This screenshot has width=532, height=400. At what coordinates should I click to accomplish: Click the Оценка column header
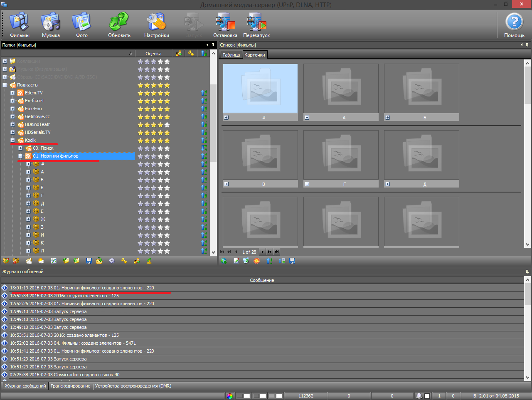(153, 54)
